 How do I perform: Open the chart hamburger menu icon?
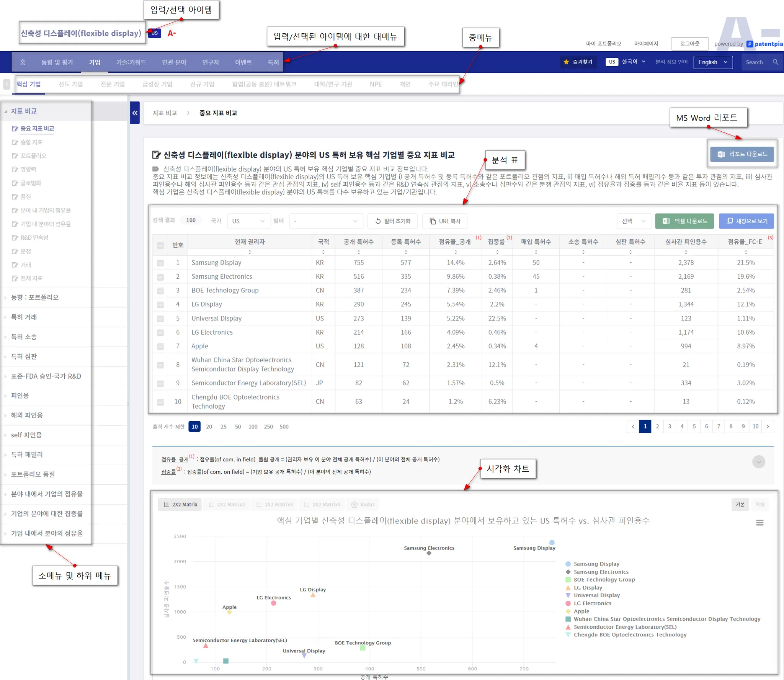click(x=759, y=523)
